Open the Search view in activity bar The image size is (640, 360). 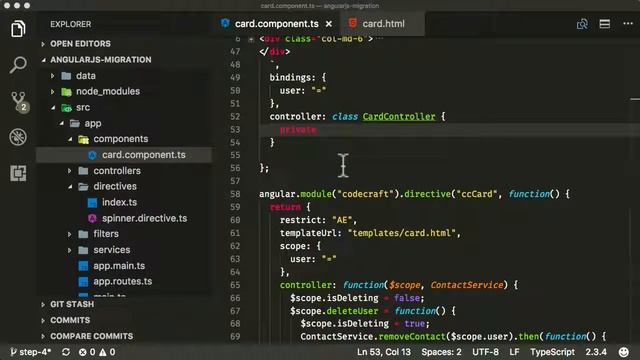pyautogui.click(x=18, y=64)
